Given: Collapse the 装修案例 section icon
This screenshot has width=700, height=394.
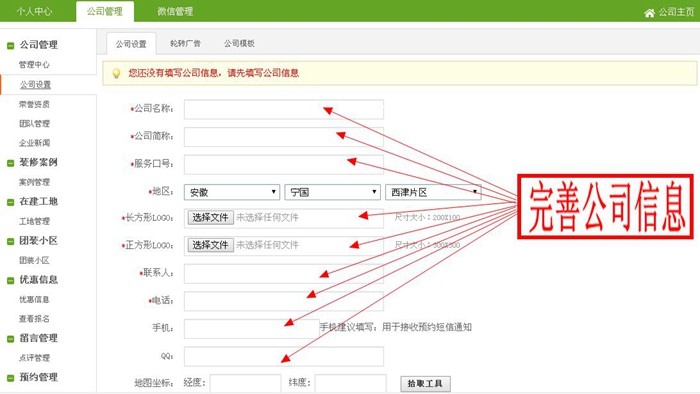Looking at the screenshot, I should (10, 163).
